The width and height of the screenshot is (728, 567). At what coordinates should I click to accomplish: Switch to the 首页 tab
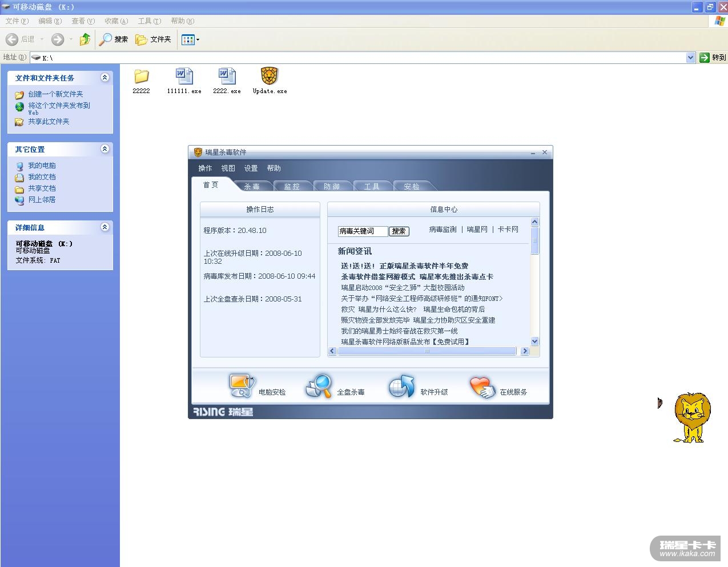pos(211,185)
